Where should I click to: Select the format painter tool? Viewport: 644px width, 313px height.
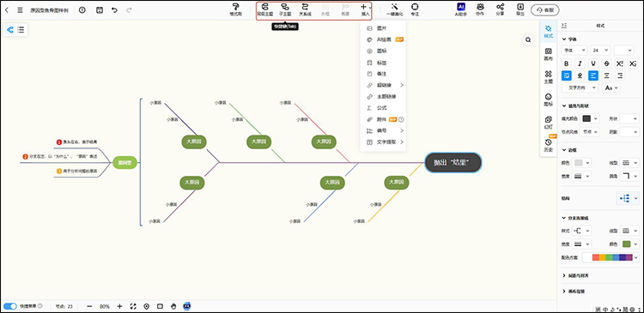[x=236, y=9]
